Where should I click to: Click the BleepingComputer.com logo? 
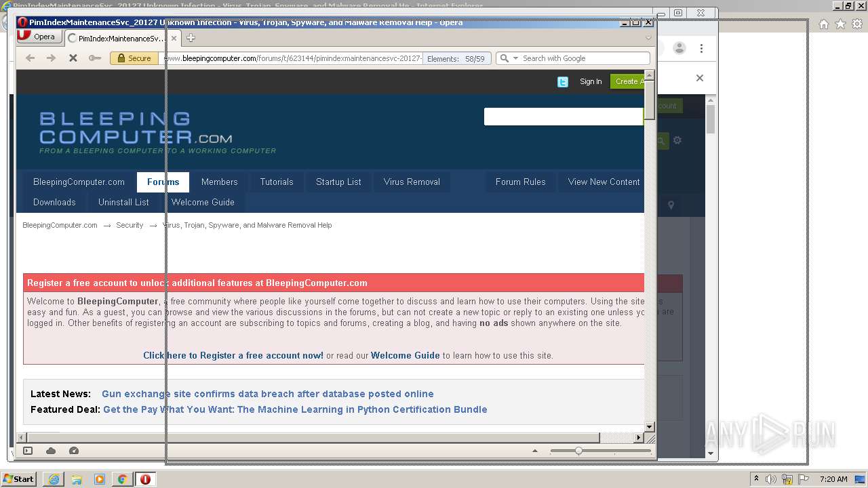157,133
